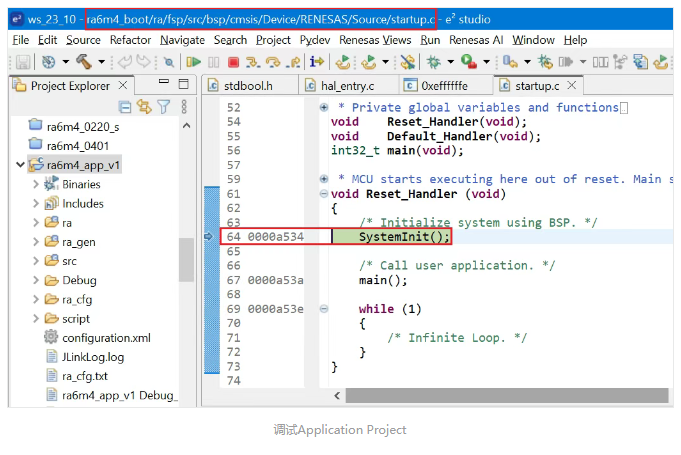Open the Refactor menu
Screen dimensions: 681x455
[130, 40]
